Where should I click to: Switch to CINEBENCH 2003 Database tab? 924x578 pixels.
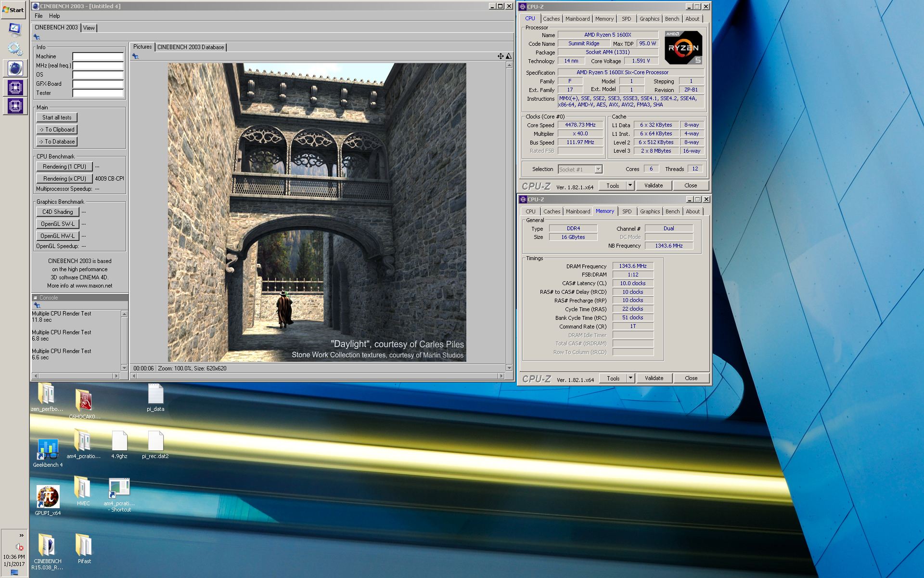point(191,47)
